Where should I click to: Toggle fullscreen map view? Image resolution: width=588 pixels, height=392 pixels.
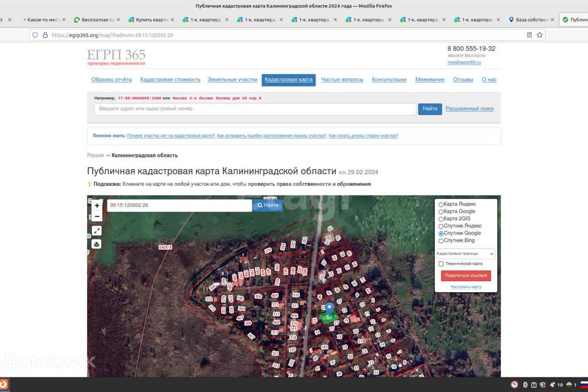(x=97, y=231)
